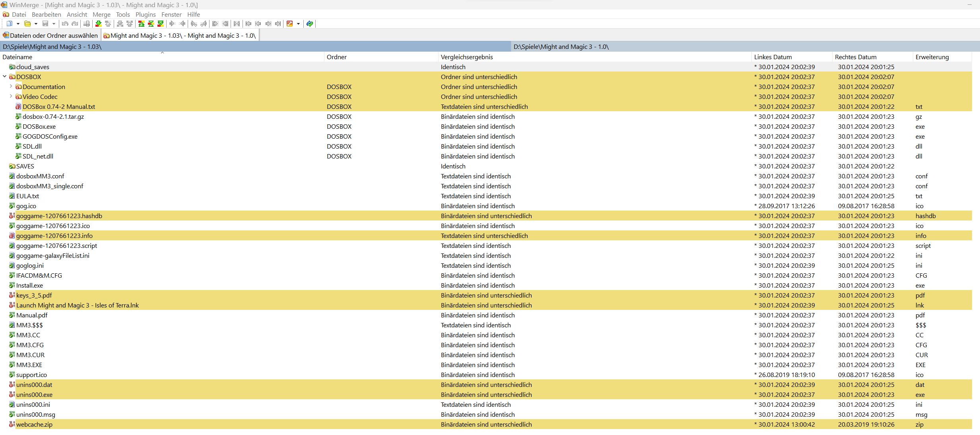
Task: Click right path header 'Might and Magic 3 - 1.0'
Action: pos(745,46)
